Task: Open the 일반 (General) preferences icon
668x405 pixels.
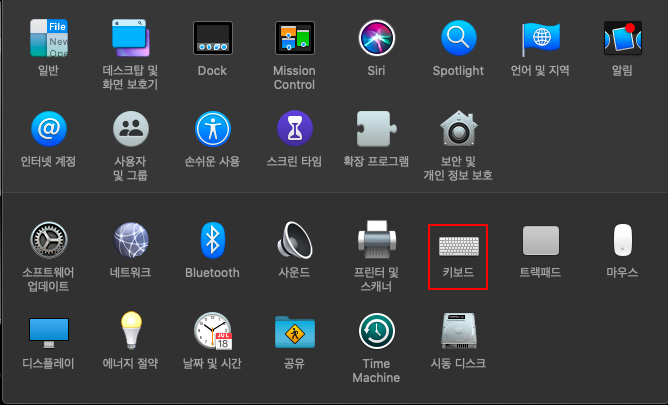Action: pos(49,38)
